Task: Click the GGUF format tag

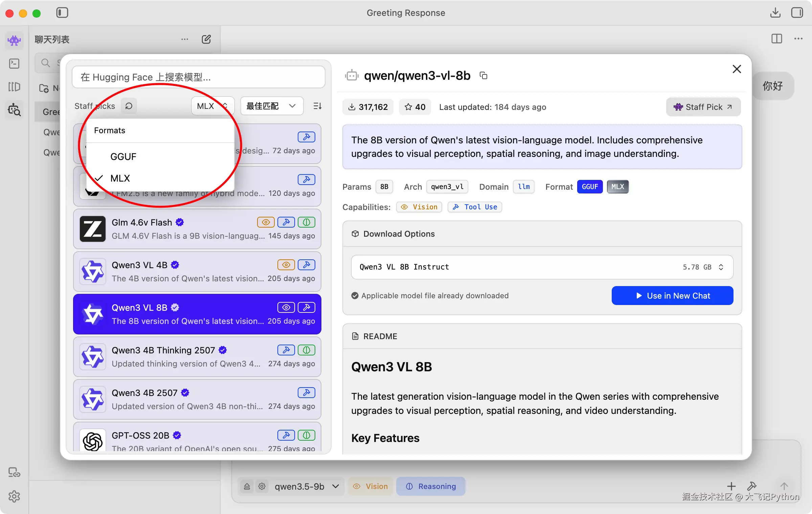Action: (x=590, y=187)
